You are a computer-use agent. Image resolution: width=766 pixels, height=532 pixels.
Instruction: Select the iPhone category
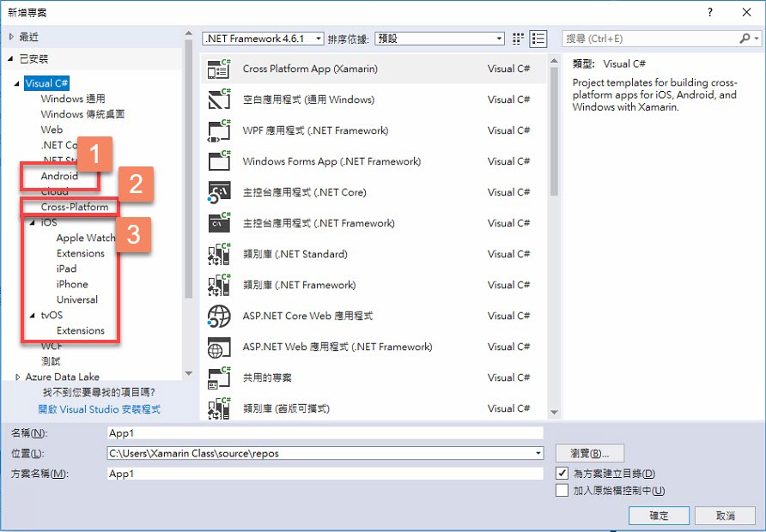pyautogui.click(x=72, y=284)
